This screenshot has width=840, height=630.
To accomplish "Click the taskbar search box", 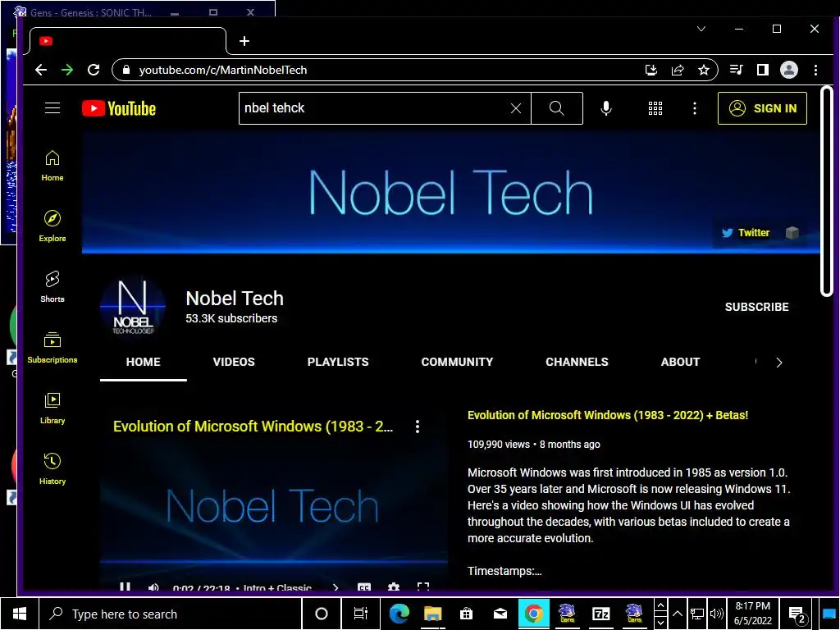I will (x=171, y=614).
